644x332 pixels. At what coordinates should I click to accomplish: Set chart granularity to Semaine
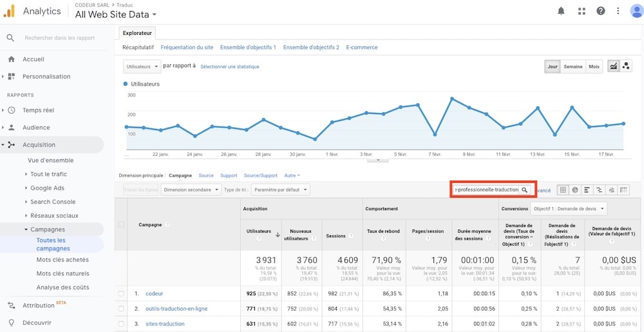(573, 66)
